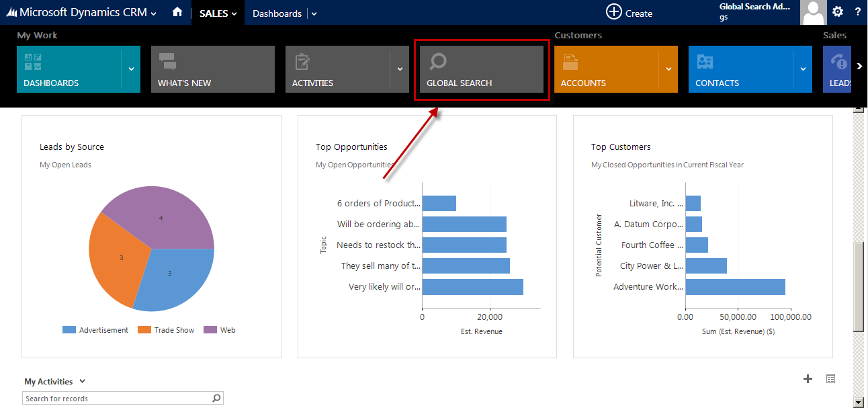Open the SALES module menu
This screenshot has width=868, height=408.
[218, 13]
